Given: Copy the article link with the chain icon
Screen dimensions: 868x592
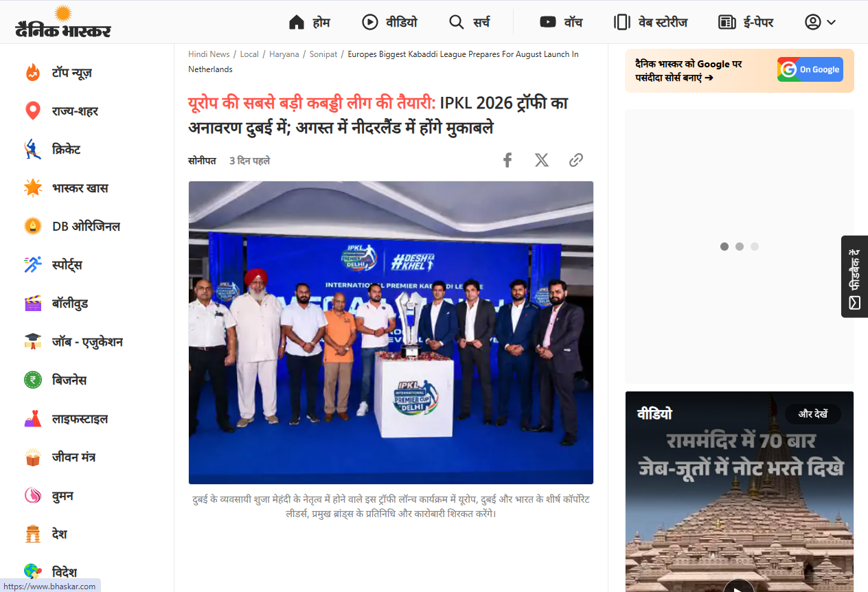Looking at the screenshot, I should coord(576,160).
